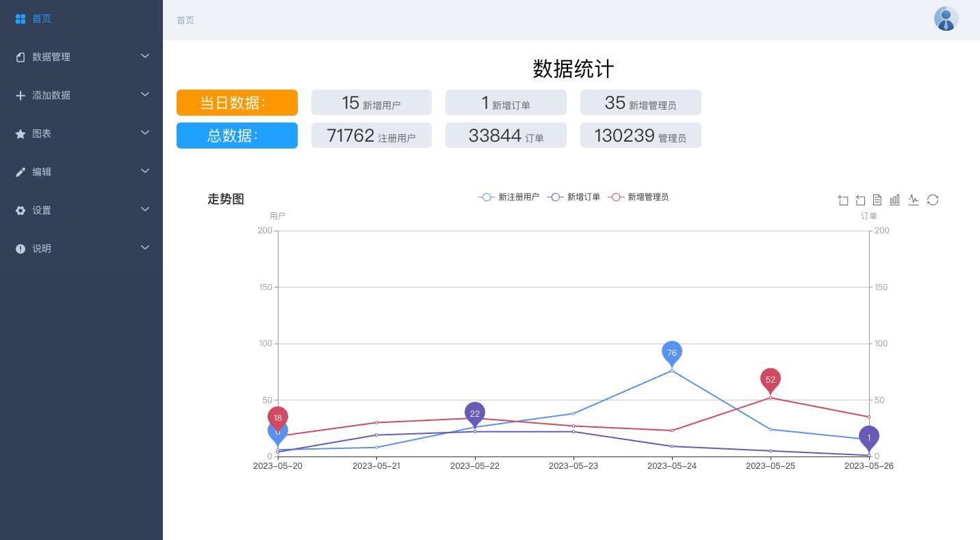Click the zoom reset icon in chart toolbar
The height and width of the screenshot is (540, 980).
tap(860, 200)
